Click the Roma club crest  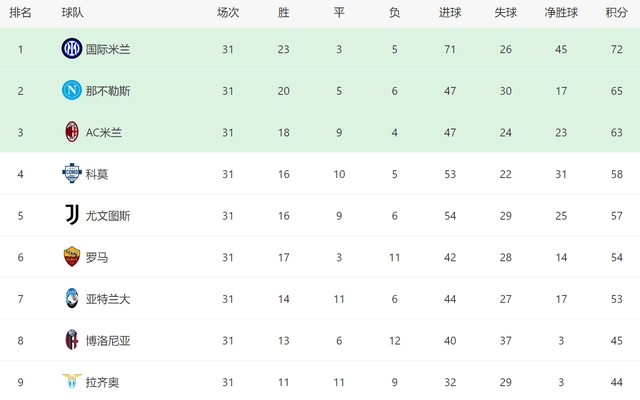pos(71,257)
